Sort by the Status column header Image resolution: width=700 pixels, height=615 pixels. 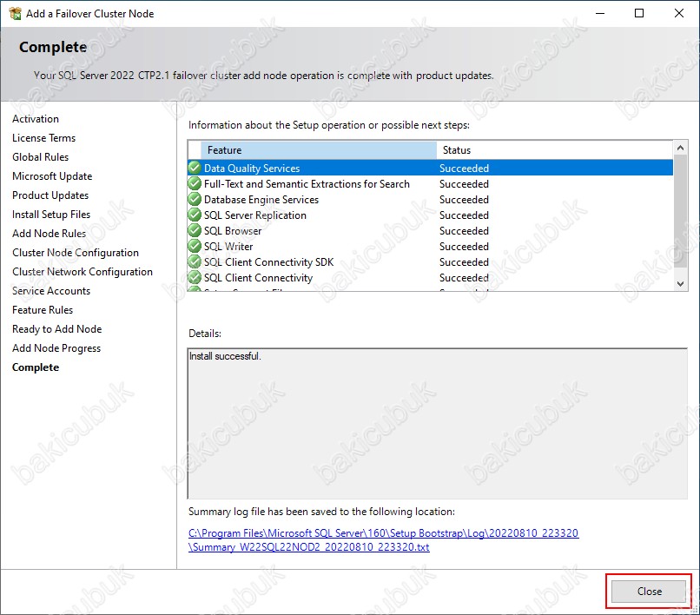pos(554,150)
